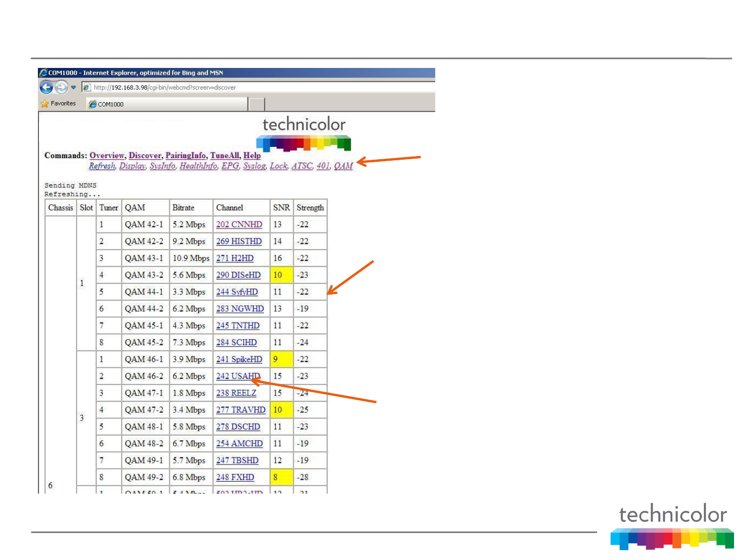Open channel 278 DSCHD link
Screen dimensions: 747x560
(238, 427)
